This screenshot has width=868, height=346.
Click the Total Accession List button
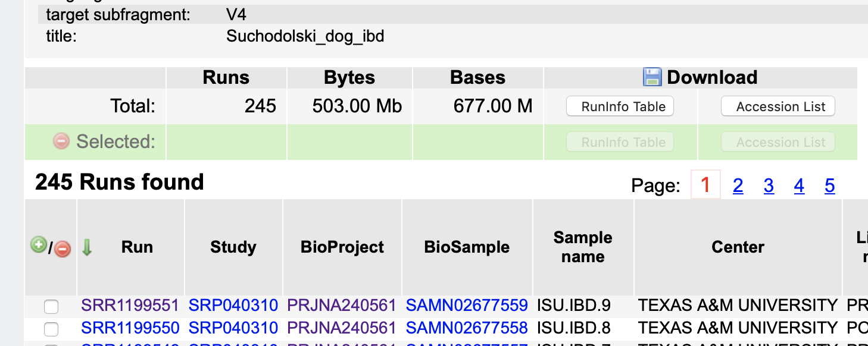[x=778, y=106]
